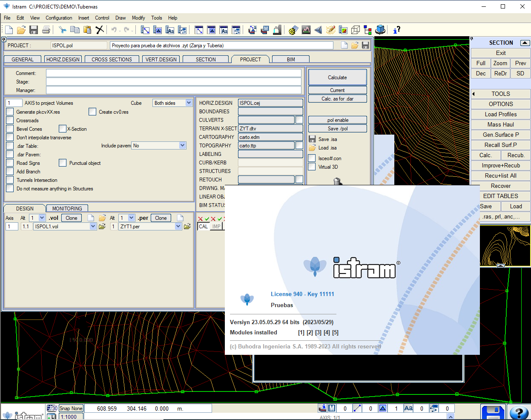531x420 pixels.
Task: Switch to the HORIZ.DESIGN tab
Action: pos(63,59)
